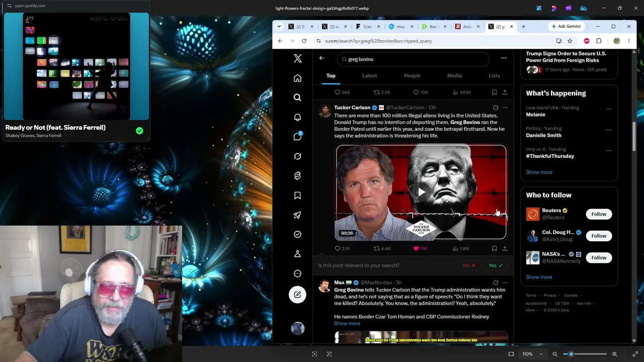Open Grok actions on Tucker Carlson's post
Image resolution: width=644 pixels, height=362 pixels.
click(x=496, y=108)
